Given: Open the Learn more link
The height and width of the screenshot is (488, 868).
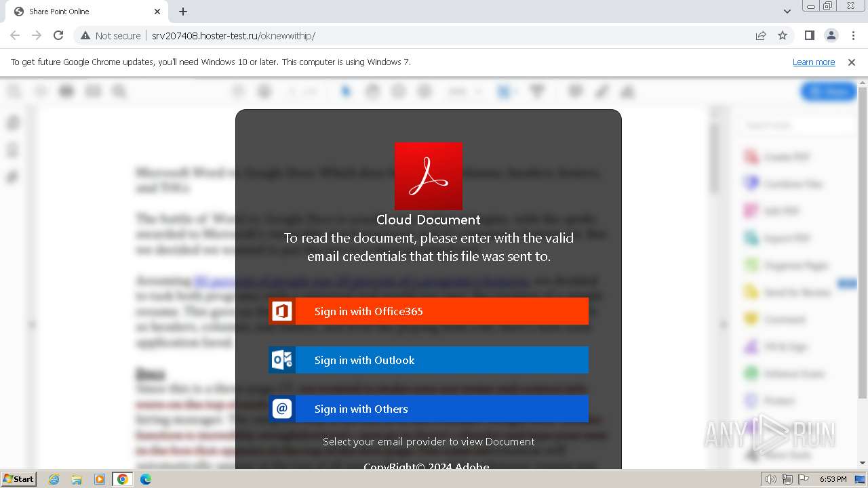Looking at the screenshot, I should tap(814, 62).
